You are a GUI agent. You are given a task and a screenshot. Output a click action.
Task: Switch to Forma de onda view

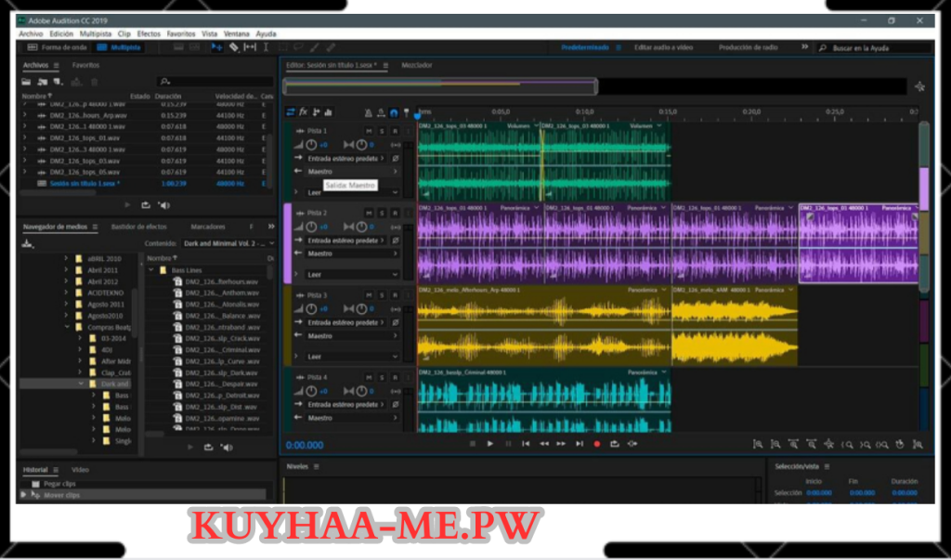click(57, 47)
